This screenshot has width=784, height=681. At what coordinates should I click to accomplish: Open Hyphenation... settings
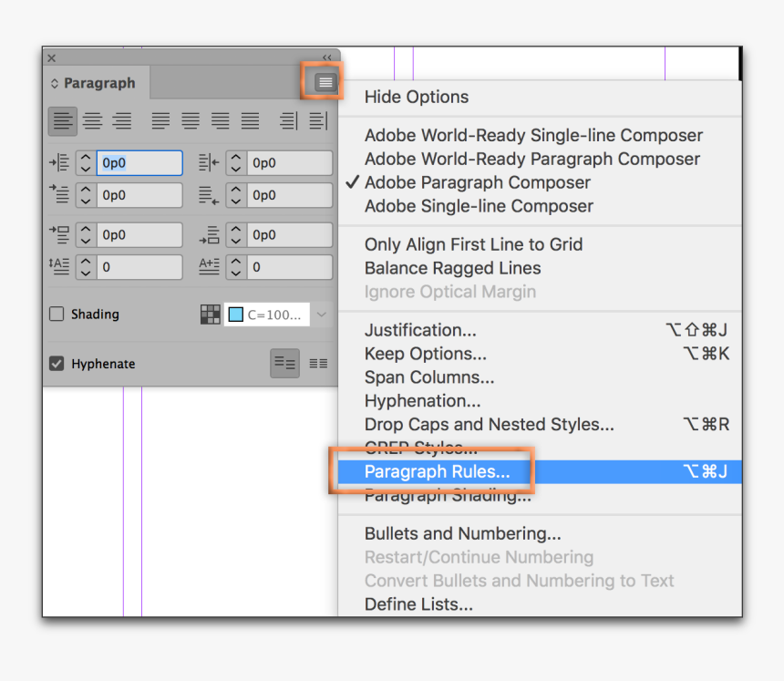point(540,400)
